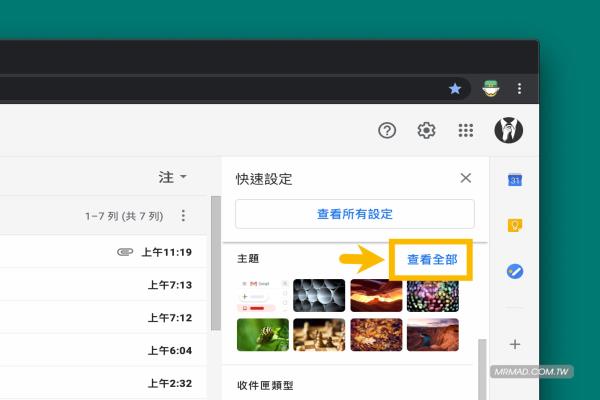Select the chess pieces theme thumbnail
Image resolution: width=600 pixels, height=400 pixels.
pos(319,335)
